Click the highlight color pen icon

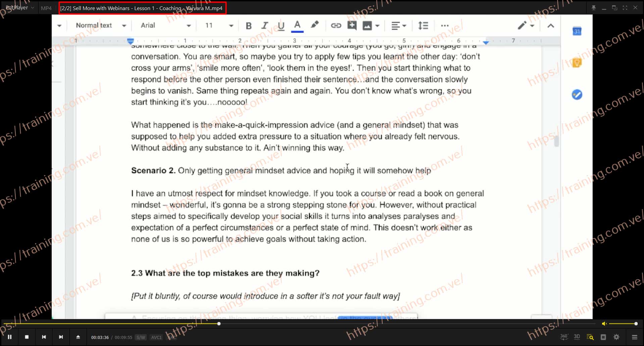(x=314, y=25)
